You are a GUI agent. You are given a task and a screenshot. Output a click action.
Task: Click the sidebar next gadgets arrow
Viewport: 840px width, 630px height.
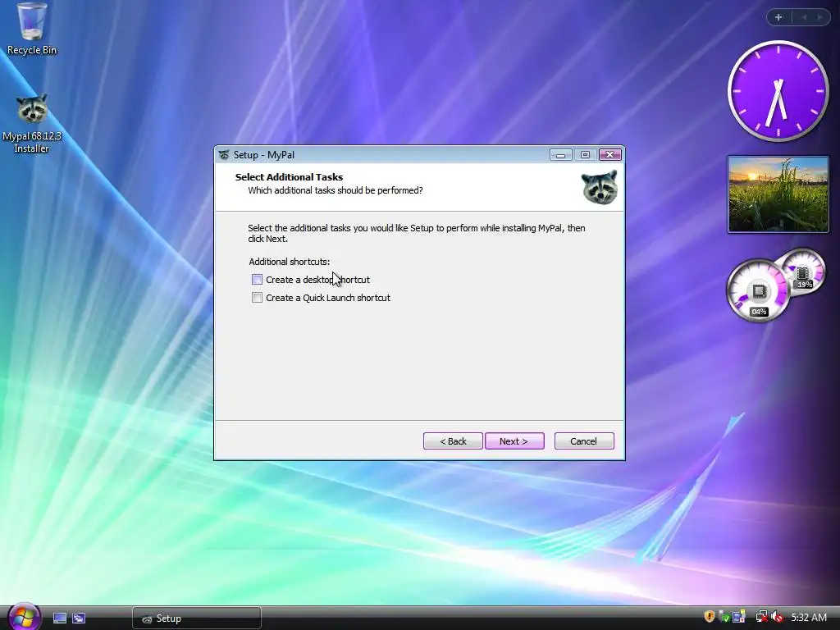pos(819,17)
